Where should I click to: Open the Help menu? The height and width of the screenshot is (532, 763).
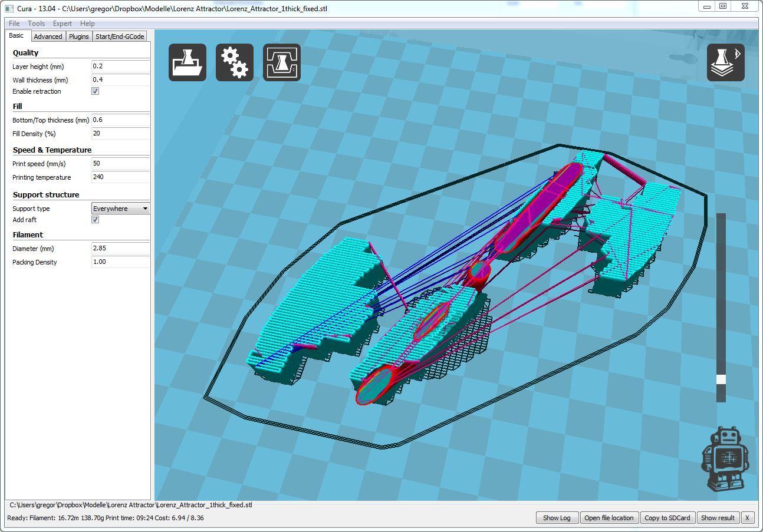pos(87,24)
